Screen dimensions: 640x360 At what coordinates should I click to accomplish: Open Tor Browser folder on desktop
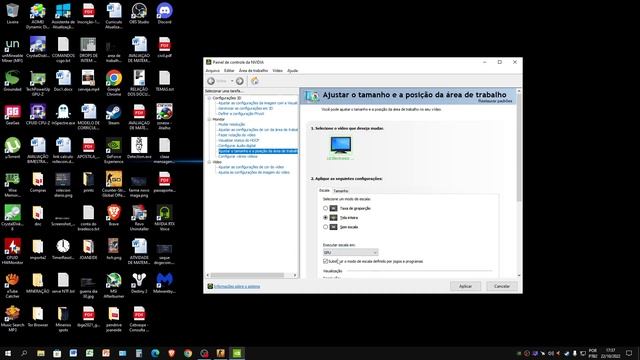click(38, 316)
